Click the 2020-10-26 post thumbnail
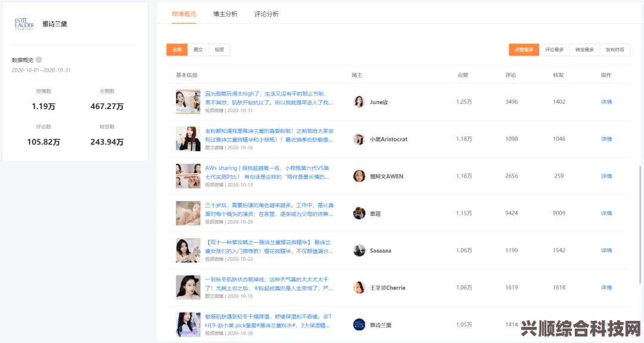 coord(188,213)
